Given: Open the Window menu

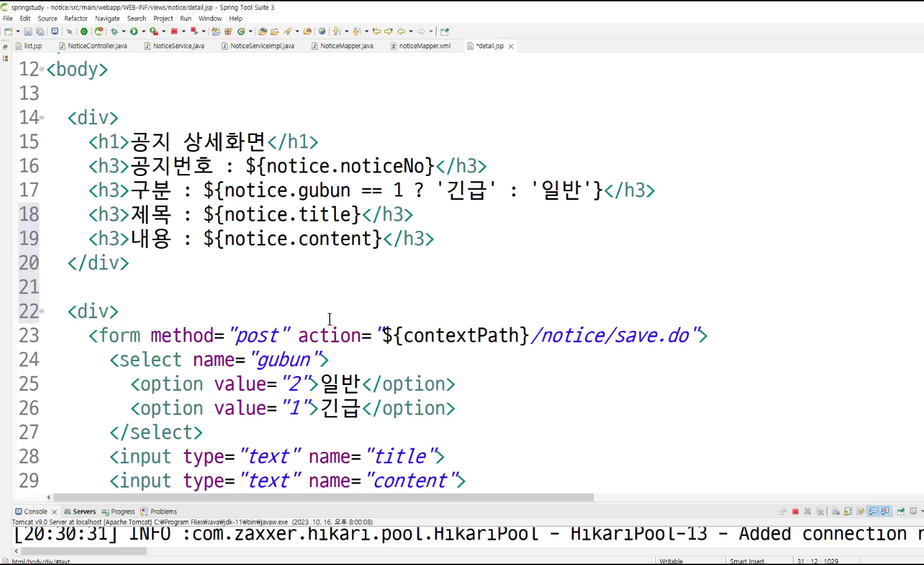Looking at the screenshot, I should (210, 19).
